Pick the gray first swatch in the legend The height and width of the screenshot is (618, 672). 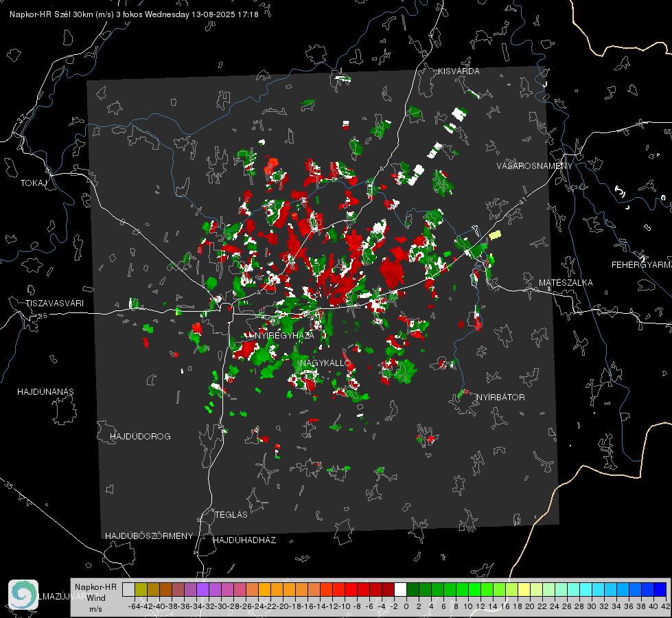[128, 589]
